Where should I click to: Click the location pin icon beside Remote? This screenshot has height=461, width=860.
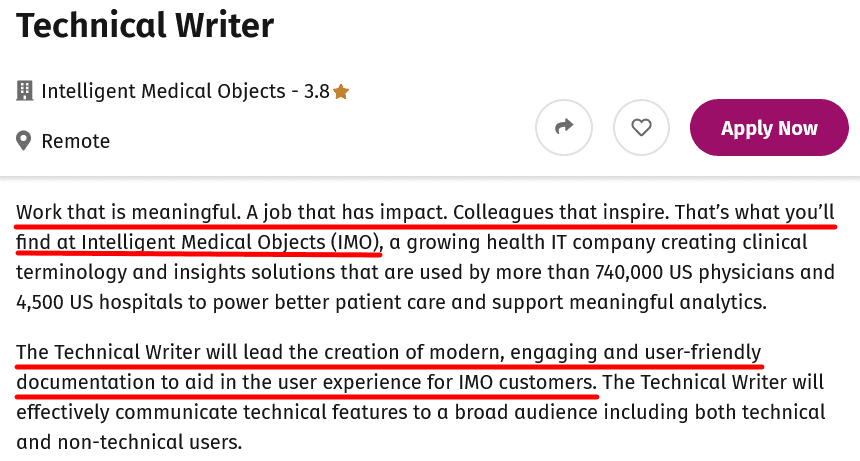(25, 141)
